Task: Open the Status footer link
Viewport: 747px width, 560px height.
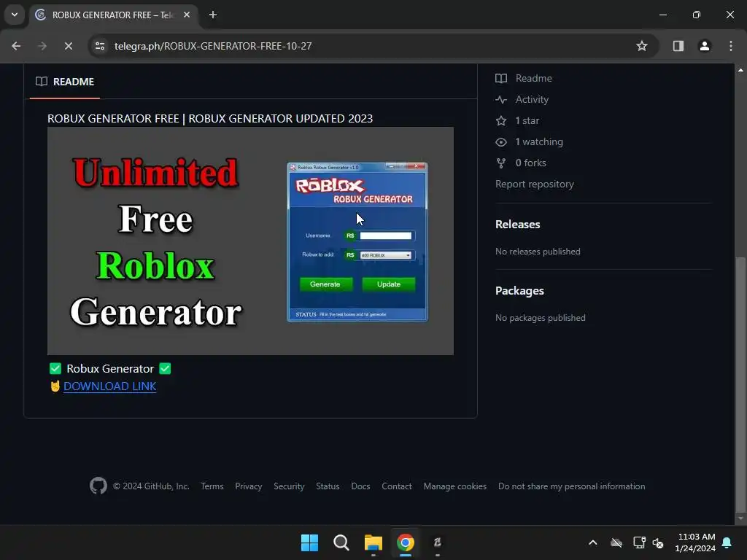Action: [x=328, y=486]
